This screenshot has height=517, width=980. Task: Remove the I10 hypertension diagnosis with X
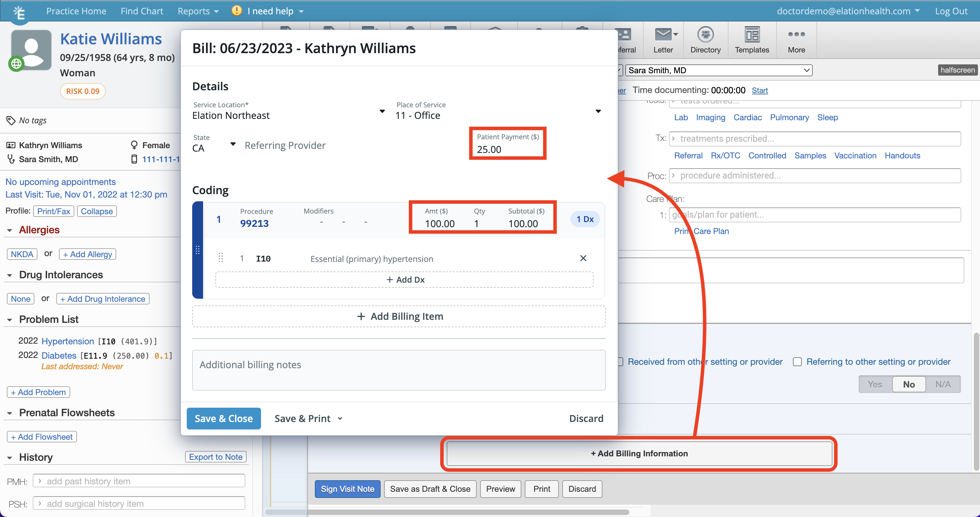coord(583,258)
